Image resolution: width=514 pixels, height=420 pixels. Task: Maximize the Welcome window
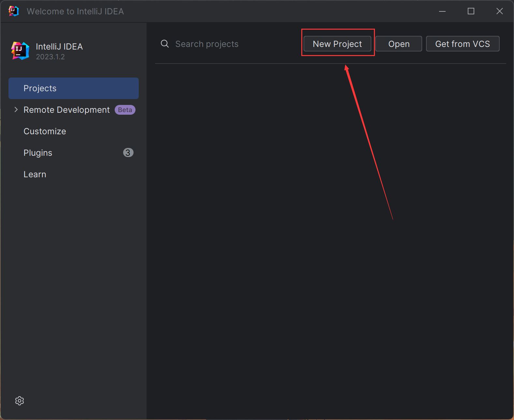coord(471,11)
